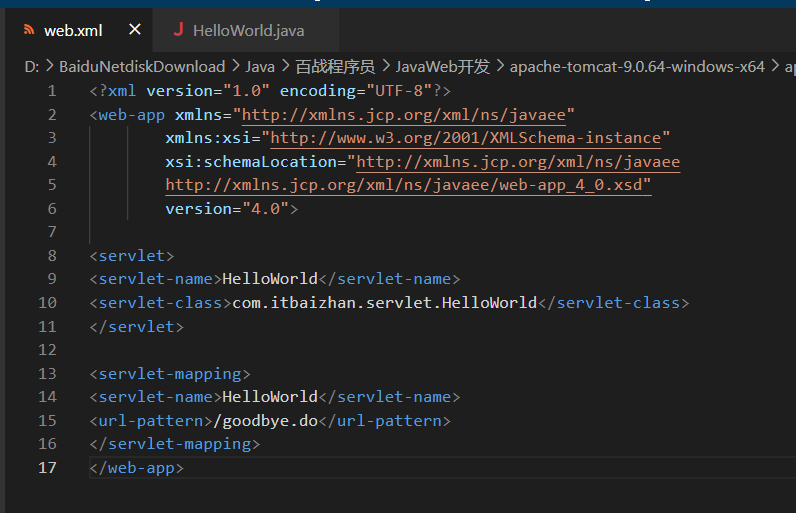The image size is (796, 513).
Task: Click com.itbaizhan.servlet.HelloWorld class name
Action: [x=384, y=303]
